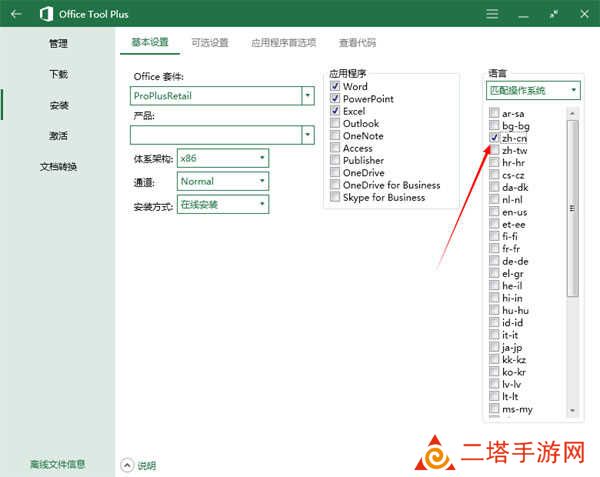Check the OneDrive for Business checkbox
The width and height of the screenshot is (600, 477).
pos(335,185)
